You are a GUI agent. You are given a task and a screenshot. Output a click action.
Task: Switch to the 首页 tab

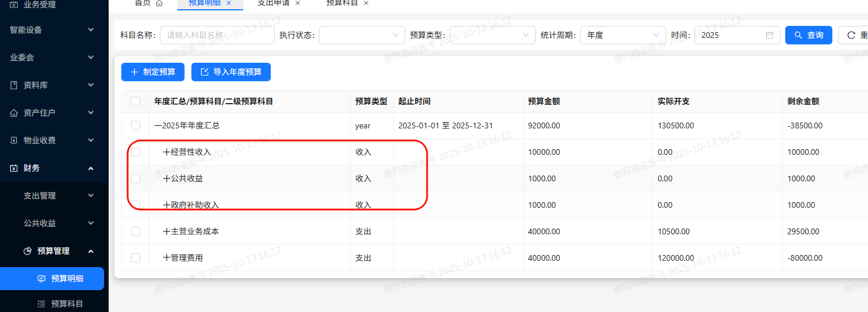(x=148, y=3)
